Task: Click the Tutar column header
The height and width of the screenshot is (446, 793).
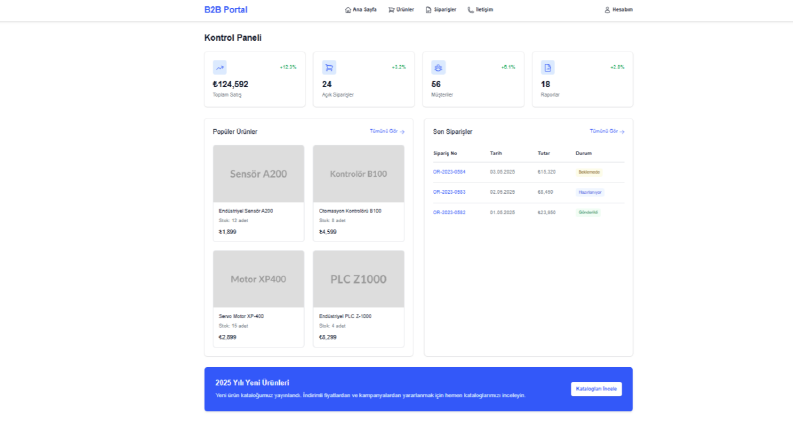Action: tap(544, 153)
